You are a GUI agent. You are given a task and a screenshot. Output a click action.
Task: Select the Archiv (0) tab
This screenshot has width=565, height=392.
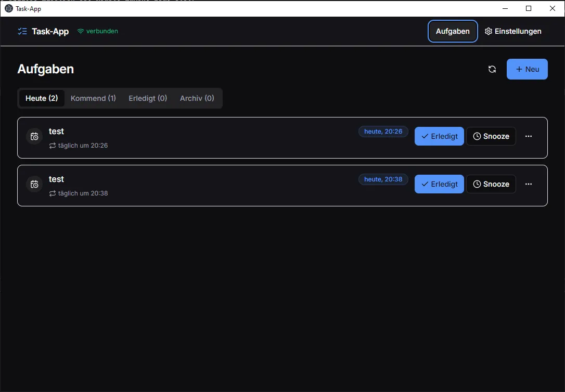pos(197,98)
